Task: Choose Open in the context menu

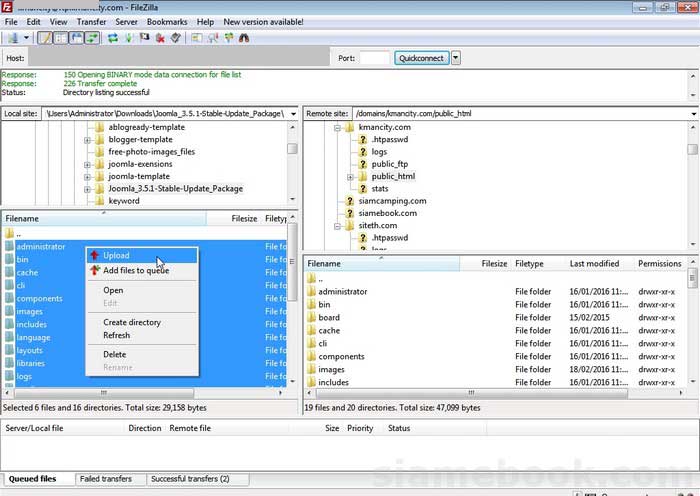Action: tap(142, 290)
